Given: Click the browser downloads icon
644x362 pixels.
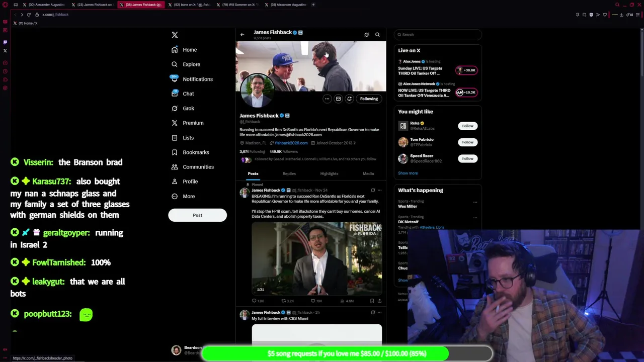Looking at the screenshot, I should coord(621,15).
